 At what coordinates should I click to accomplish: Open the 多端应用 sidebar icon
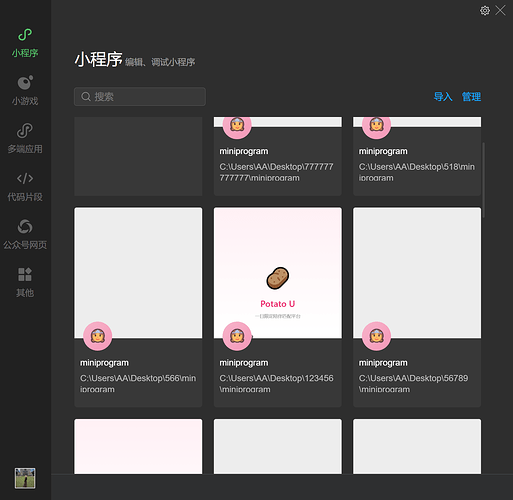tap(25, 130)
